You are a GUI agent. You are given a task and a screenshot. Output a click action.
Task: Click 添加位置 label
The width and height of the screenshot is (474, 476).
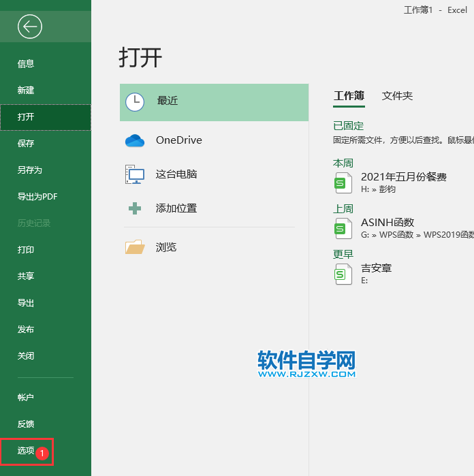coord(176,208)
